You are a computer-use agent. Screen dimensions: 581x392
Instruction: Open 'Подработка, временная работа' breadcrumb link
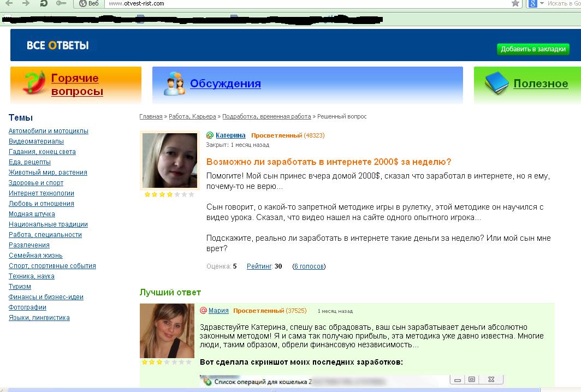click(266, 116)
